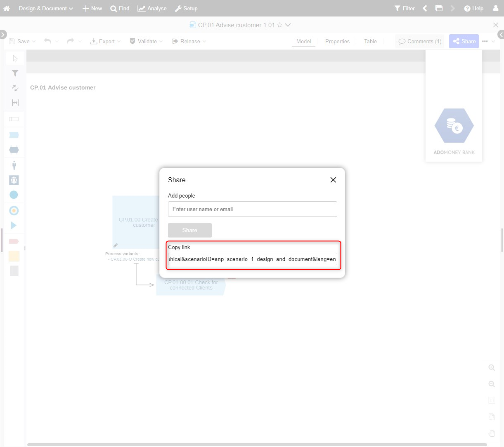Open the more options ellipsis menu

[x=485, y=41]
